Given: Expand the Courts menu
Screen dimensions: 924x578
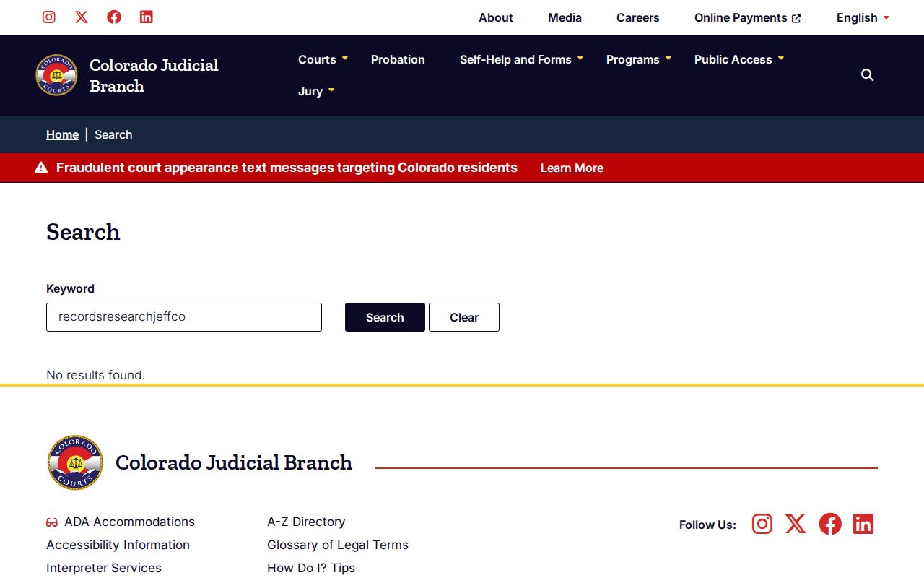Looking at the screenshot, I should [x=323, y=59].
